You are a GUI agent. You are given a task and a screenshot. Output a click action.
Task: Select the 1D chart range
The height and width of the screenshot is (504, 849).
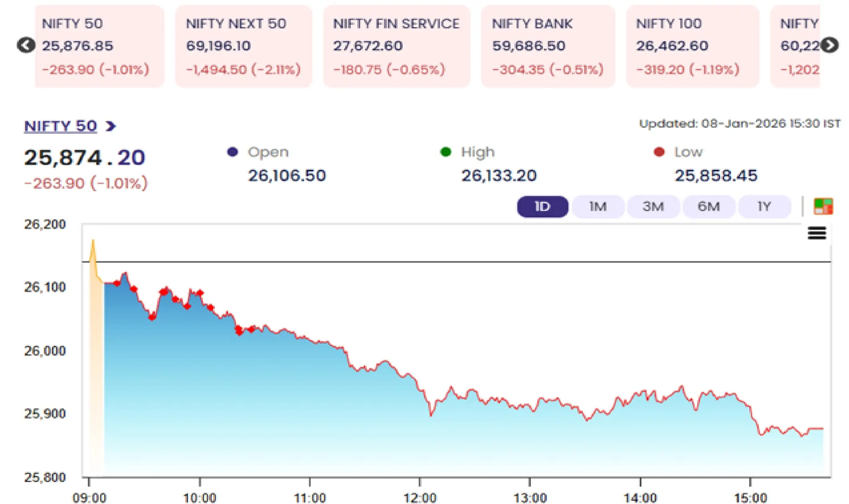coord(542,207)
